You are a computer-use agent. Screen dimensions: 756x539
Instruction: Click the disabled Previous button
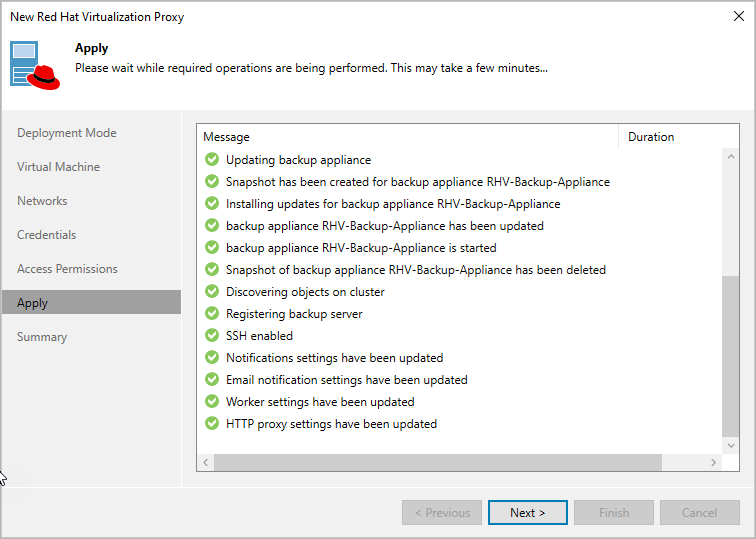(442, 512)
